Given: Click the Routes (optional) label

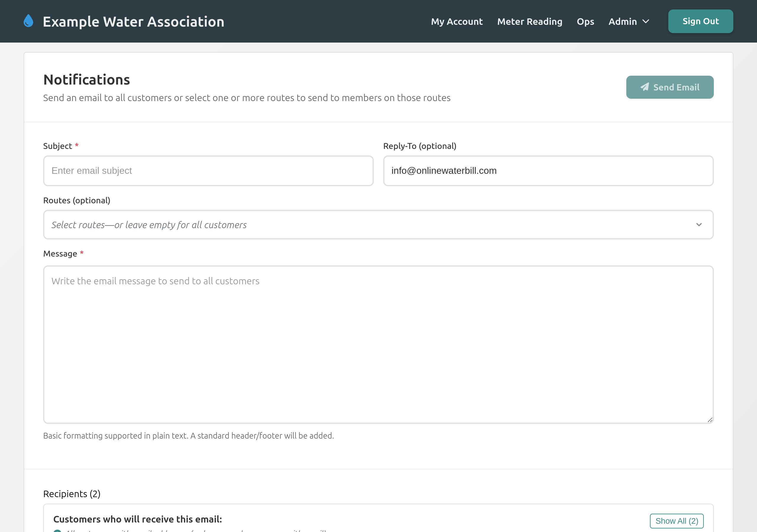Looking at the screenshot, I should pos(77,200).
